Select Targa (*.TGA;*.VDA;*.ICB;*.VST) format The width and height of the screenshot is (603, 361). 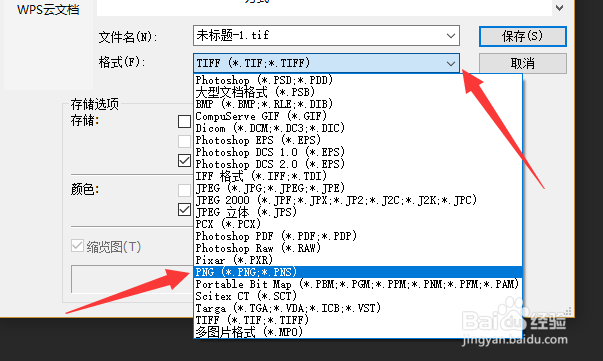pyautogui.click(x=358, y=308)
